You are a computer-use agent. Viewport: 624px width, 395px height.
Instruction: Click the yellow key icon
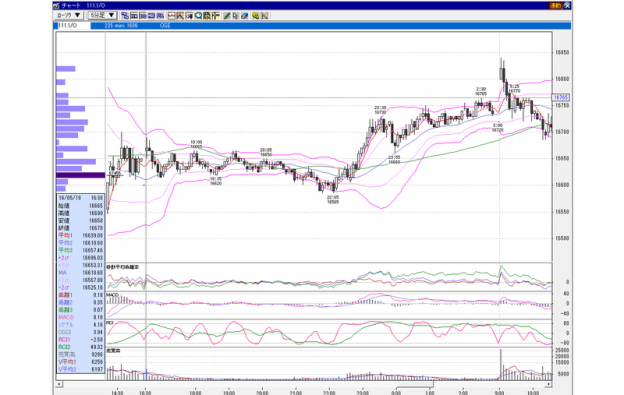[x=255, y=16]
